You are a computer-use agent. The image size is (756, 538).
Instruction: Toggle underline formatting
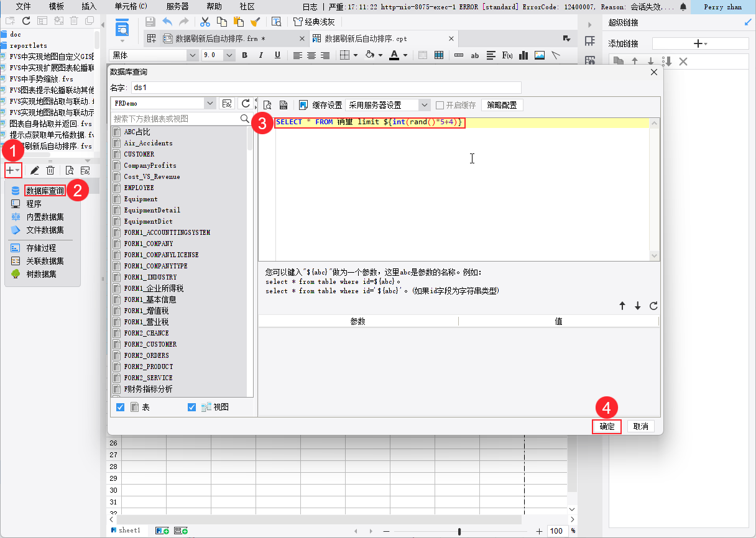[x=277, y=55]
